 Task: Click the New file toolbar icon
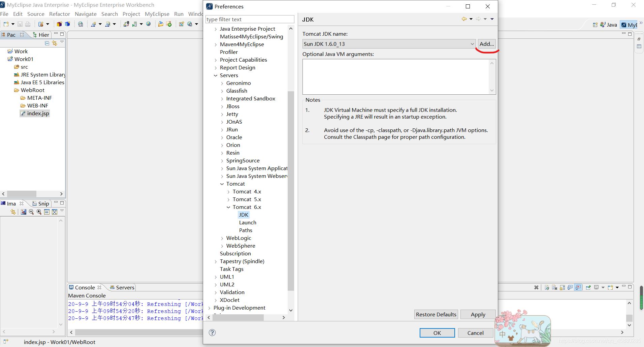click(x=6, y=24)
